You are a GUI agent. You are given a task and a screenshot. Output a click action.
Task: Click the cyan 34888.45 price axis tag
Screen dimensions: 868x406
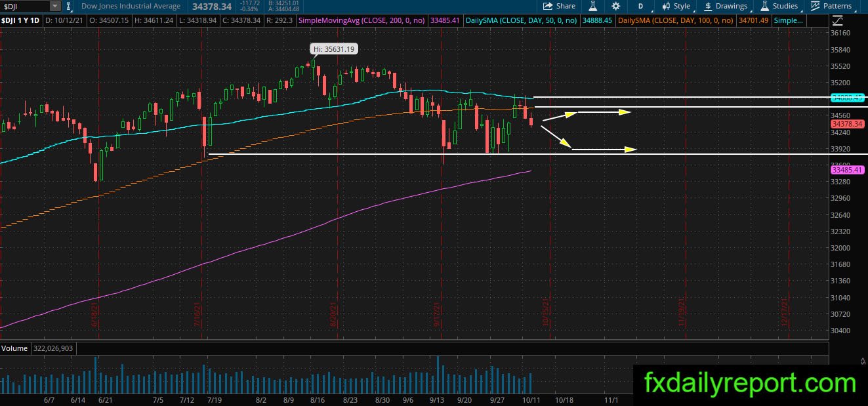pyautogui.click(x=846, y=97)
